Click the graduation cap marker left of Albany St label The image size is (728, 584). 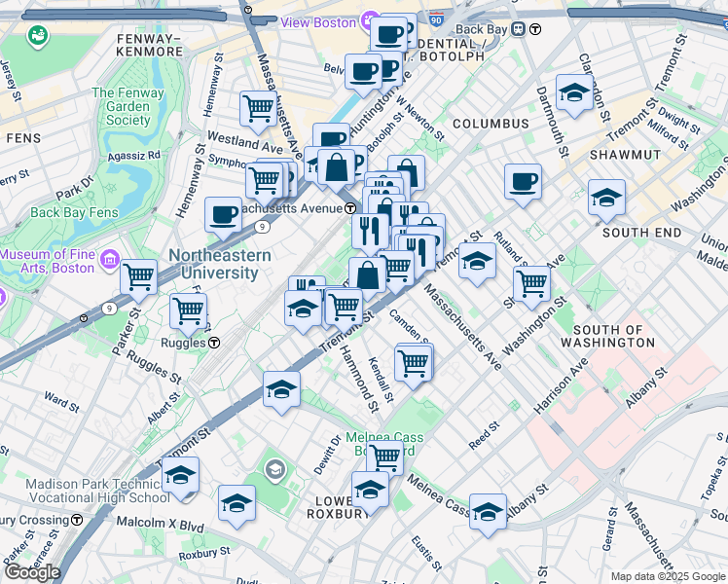click(488, 514)
